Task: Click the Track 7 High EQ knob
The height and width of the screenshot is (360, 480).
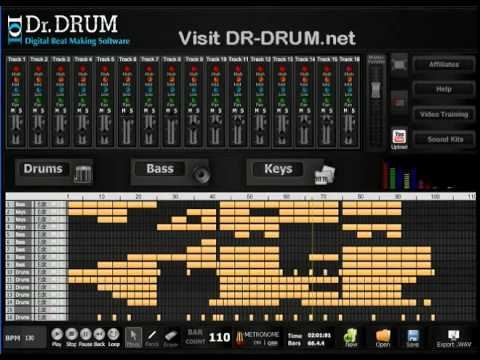Action: [149, 69]
